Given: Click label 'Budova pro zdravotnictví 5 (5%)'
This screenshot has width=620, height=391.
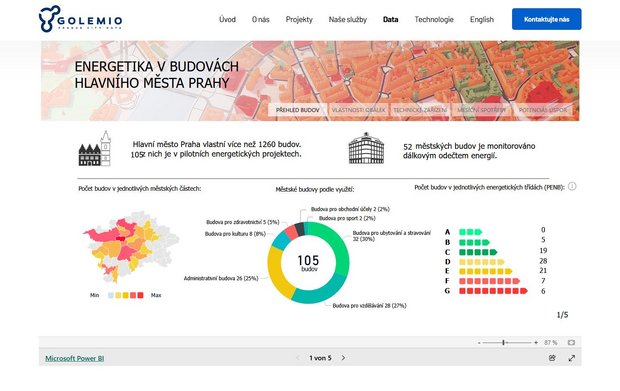Looking at the screenshot, I should 243,222.
